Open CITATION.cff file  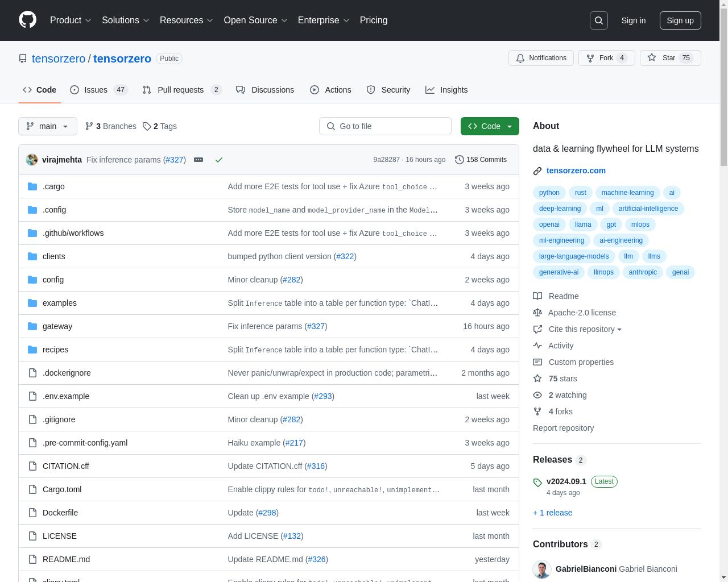coord(66,466)
